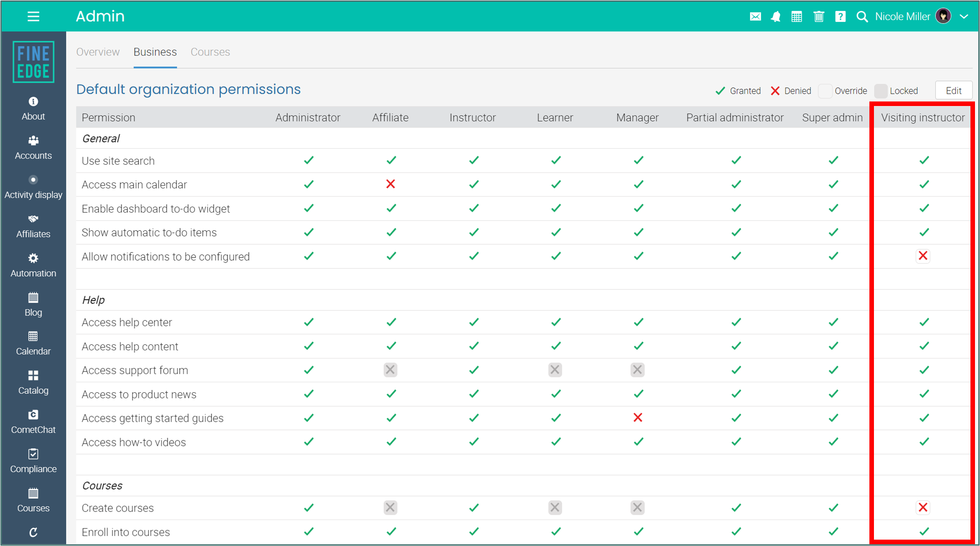The width and height of the screenshot is (980, 546).
Task: Click Affiliate Access support forum locked box
Action: click(x=390, y=370)
